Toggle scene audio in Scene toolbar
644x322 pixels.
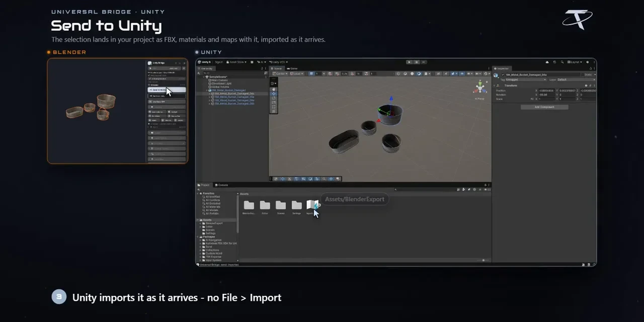[x=446, y=73]
